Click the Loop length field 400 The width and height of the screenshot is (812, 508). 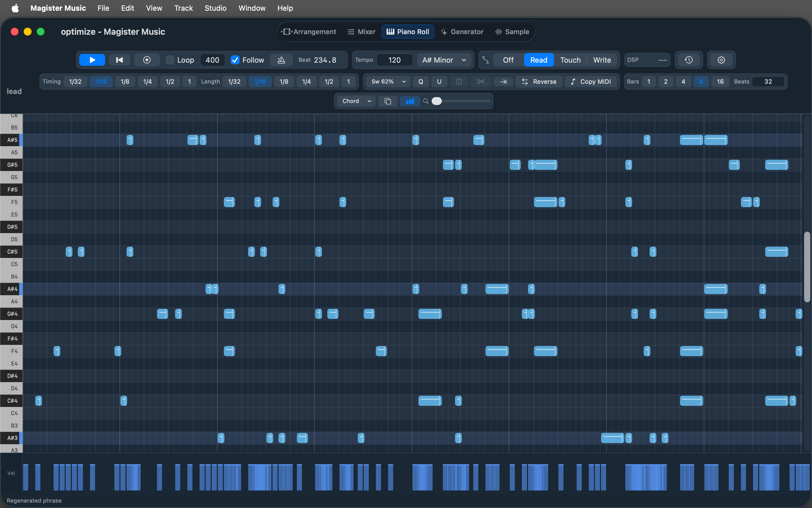(x=212, y=60)
